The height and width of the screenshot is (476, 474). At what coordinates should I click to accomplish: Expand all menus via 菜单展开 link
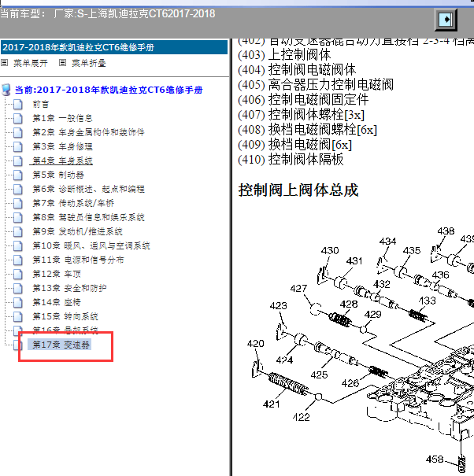[31, 63]
